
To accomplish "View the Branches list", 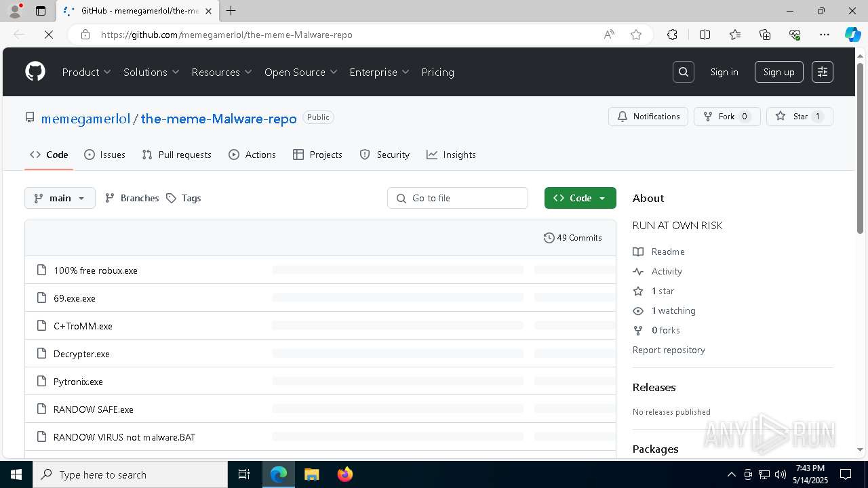I will (132, 198).
